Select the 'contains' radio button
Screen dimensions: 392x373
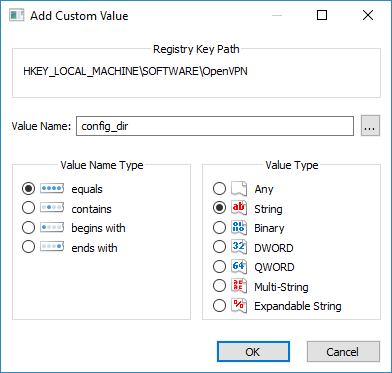[x=28, y=208]
